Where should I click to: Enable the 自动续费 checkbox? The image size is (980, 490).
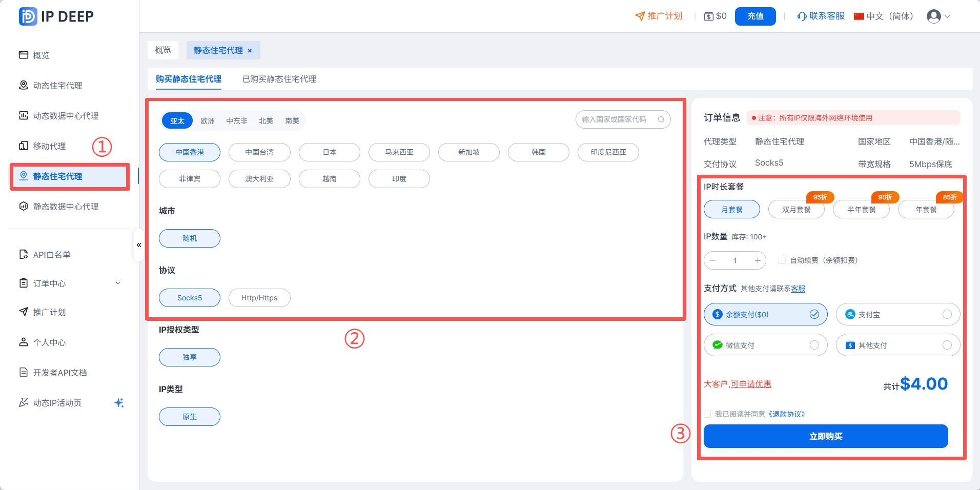(x=782, y=260)
